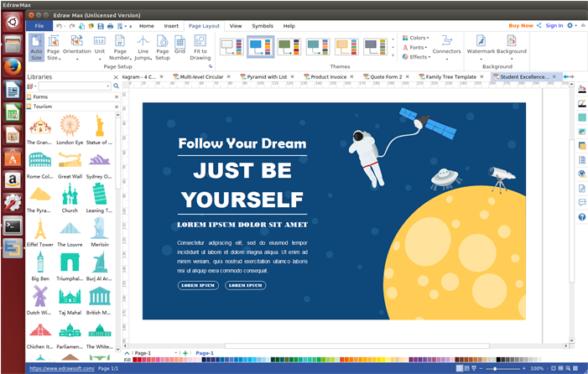Click the Sign In button
This screenshot has height=374, width=588.
(554, 25)
